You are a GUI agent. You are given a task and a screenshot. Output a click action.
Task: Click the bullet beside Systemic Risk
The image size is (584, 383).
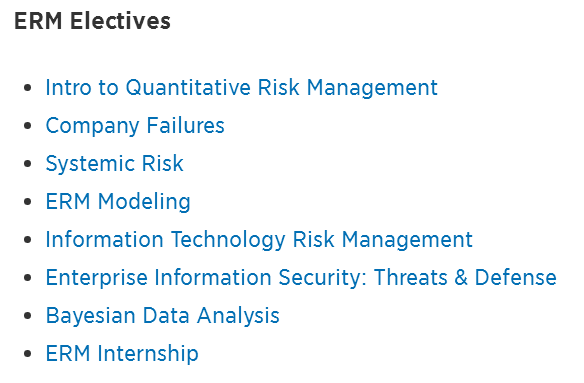[28, 164]
